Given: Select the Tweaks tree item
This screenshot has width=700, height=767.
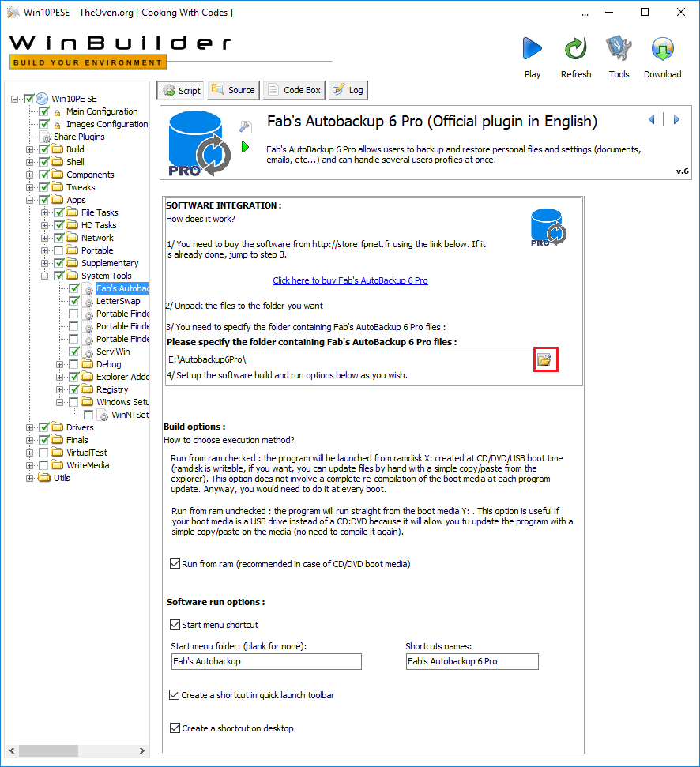Looking at the screenshot, I should tap(81, 187).
